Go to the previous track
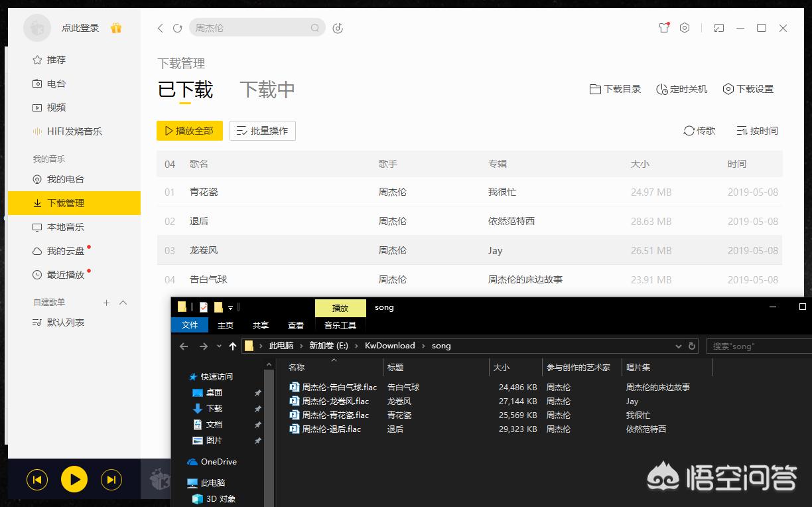The height and width of the screenshot is (507, 812). coord(37,479)
